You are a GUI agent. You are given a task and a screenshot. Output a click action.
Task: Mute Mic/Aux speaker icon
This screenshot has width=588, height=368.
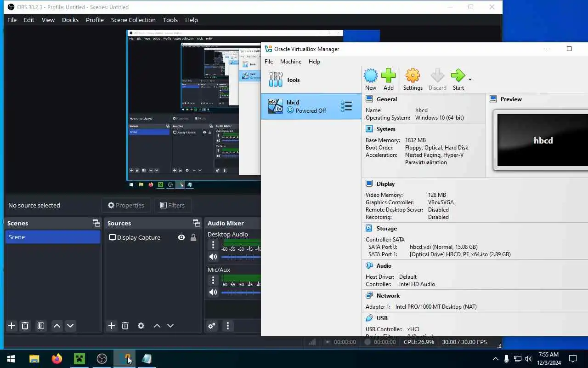[213, 292]
